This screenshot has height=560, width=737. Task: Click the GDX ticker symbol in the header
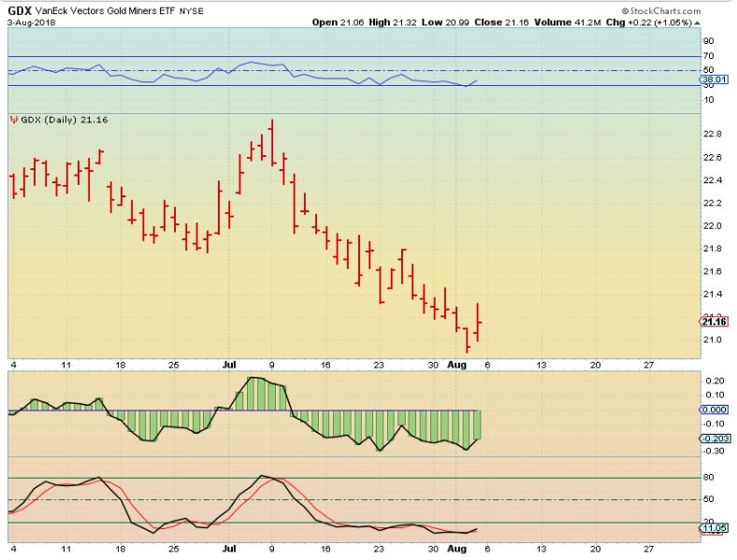click(20, 10)
